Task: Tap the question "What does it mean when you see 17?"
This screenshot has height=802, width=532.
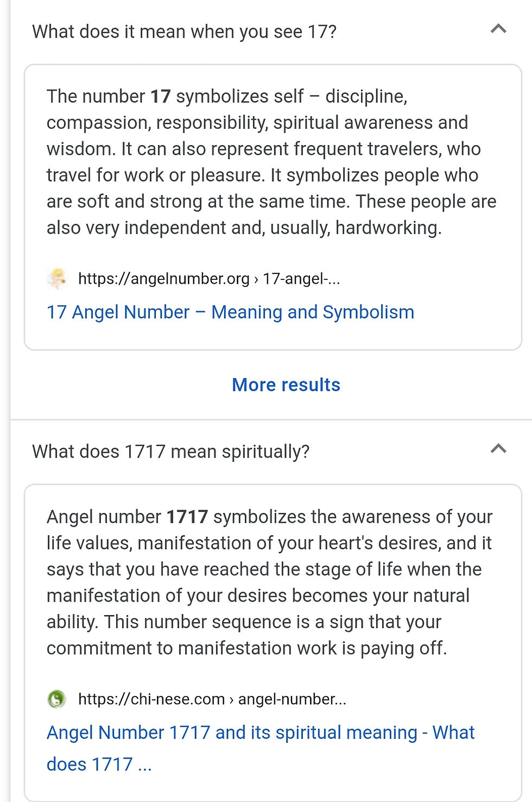Action: [184, 32]
